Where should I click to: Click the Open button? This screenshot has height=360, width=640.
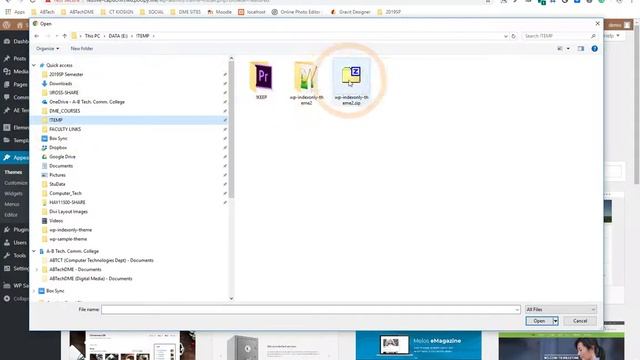[539, 321]
